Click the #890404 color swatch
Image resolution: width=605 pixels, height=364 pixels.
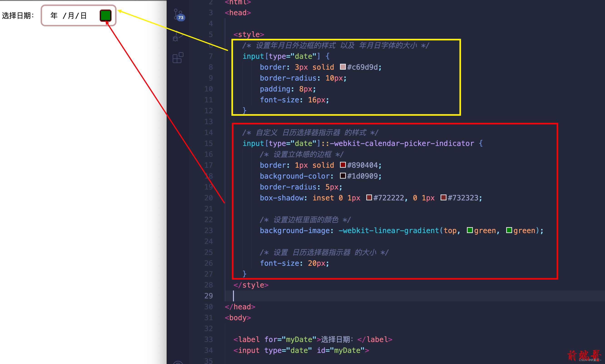[x=343, y=165]
